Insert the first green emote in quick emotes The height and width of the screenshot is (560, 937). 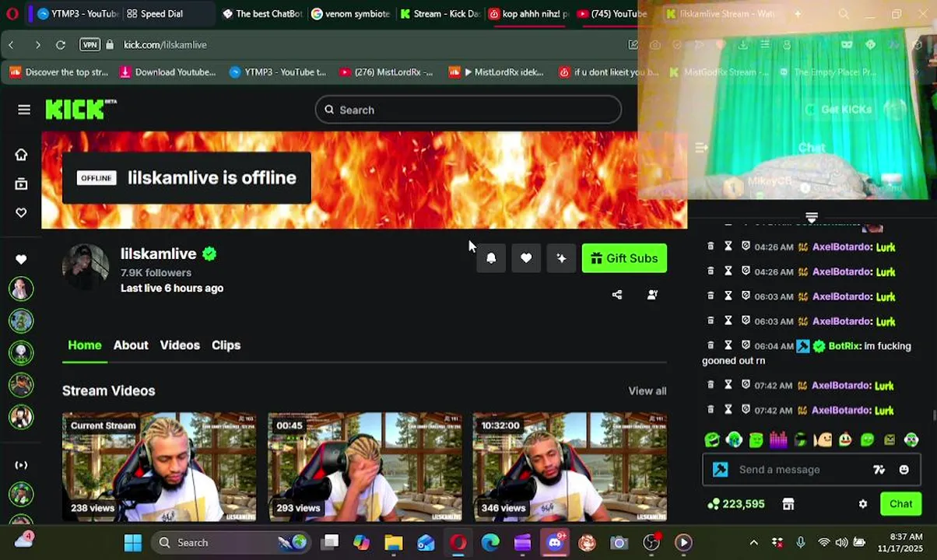[x=712, y=440]
